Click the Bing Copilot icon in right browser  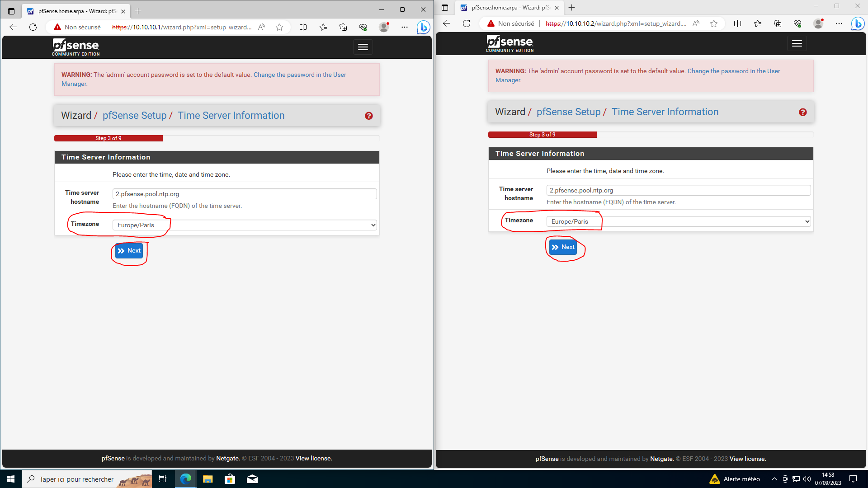pos(857,24)
